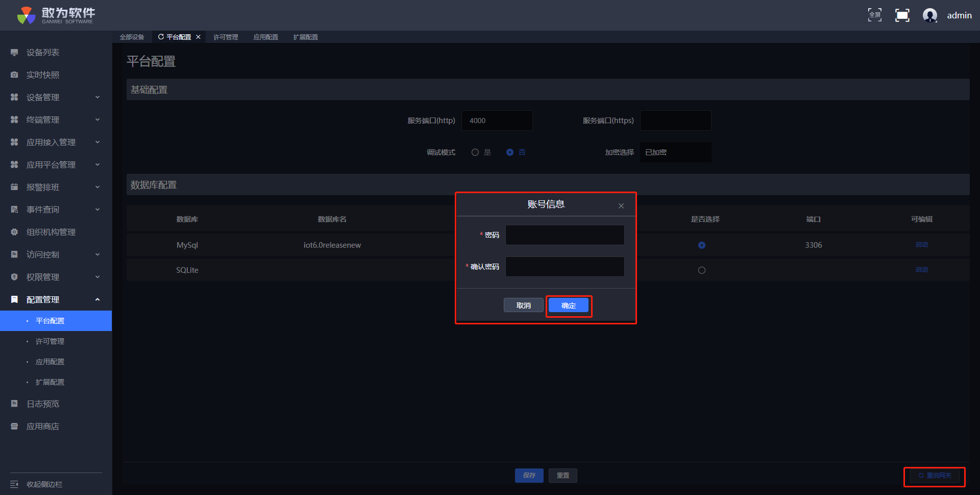The width and height of the screenshot is (980, 495).
Task: Expand the 设备管理 menu
Action: tap(97, 98)
